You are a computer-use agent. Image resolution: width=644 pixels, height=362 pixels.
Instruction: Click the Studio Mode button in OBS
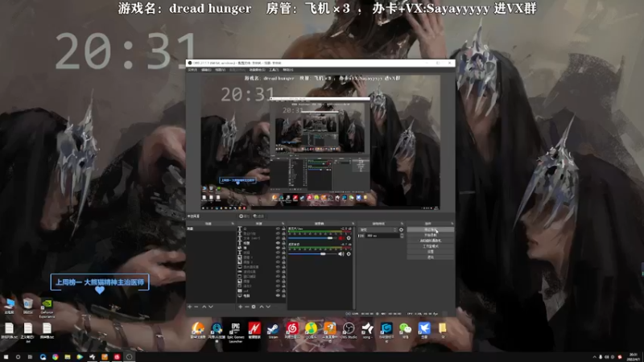coord(431,246)
